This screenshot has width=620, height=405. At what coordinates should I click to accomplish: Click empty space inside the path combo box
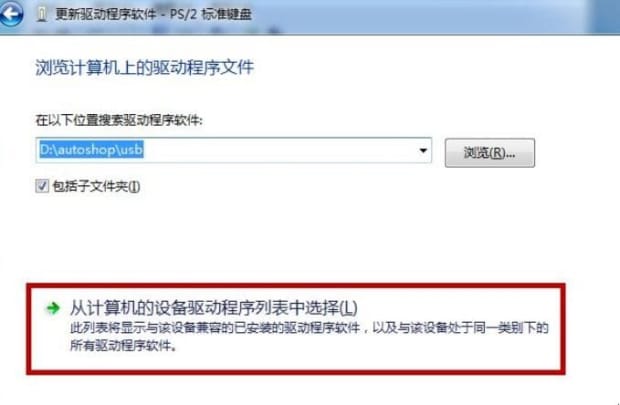coord(277,150)
